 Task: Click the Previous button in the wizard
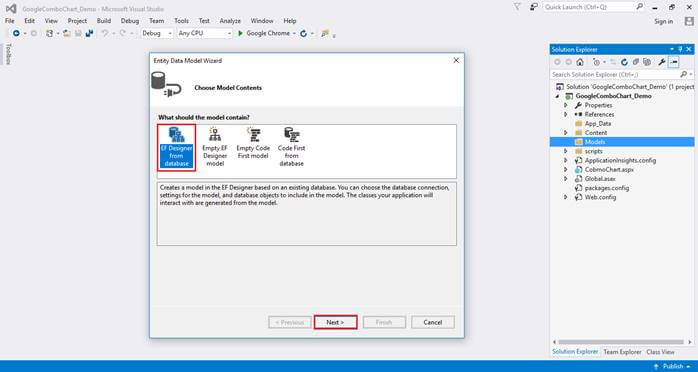tap(289, 322)
